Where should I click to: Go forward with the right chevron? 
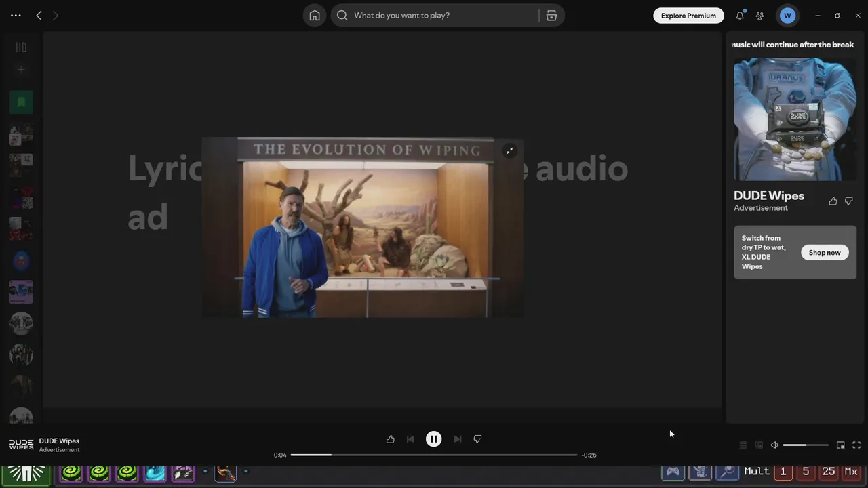pyautogui.click(x=56, y=15)
